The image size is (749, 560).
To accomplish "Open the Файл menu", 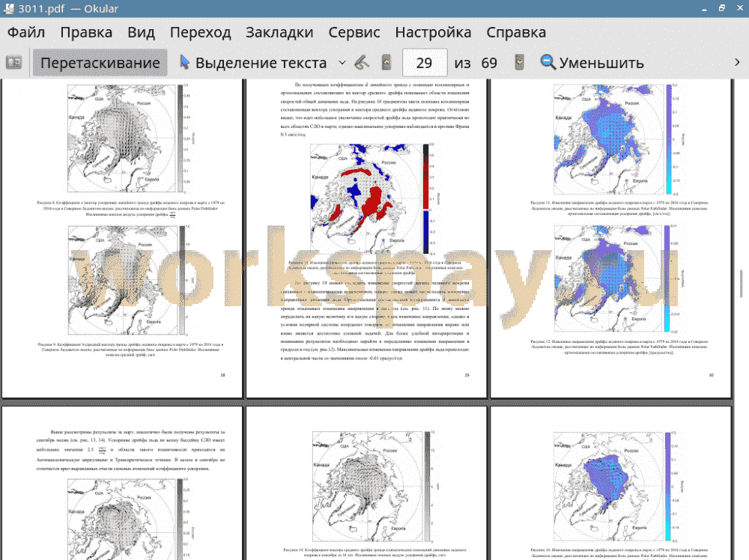I will pyautogui.click(x=26, y=32).
